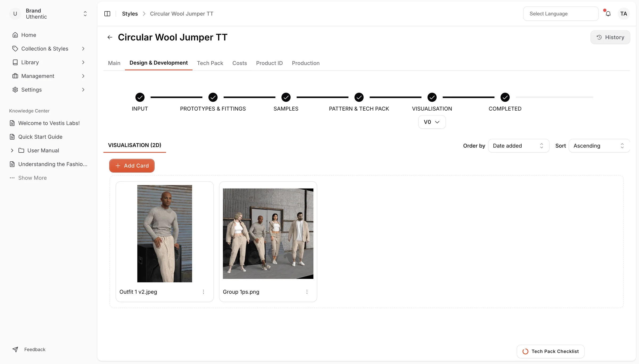Click the SAMPLES stage checkmark

click(x=286, y=97)
